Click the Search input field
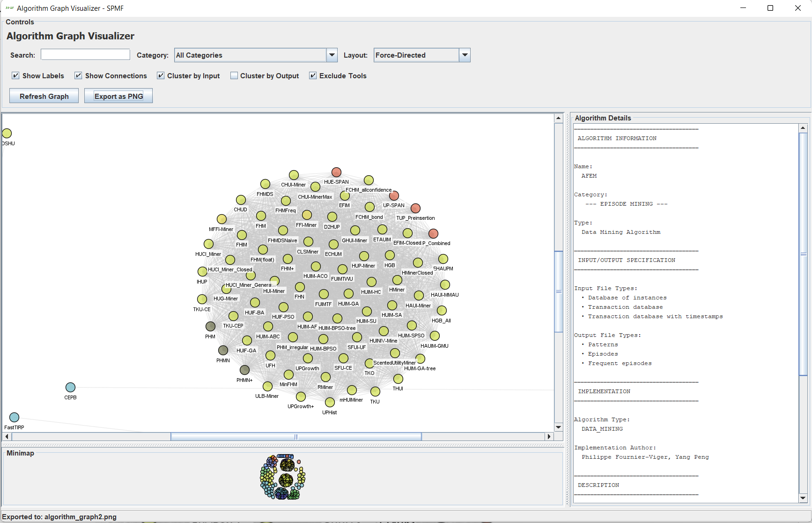The image size is (812, 523). (85, 55)
